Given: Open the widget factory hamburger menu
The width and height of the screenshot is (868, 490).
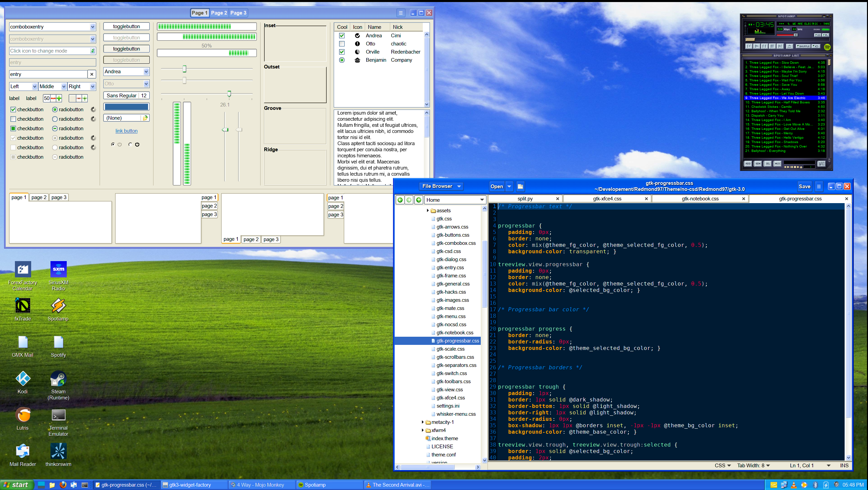Looking at the screenshot, I should [x=400, y=13].
